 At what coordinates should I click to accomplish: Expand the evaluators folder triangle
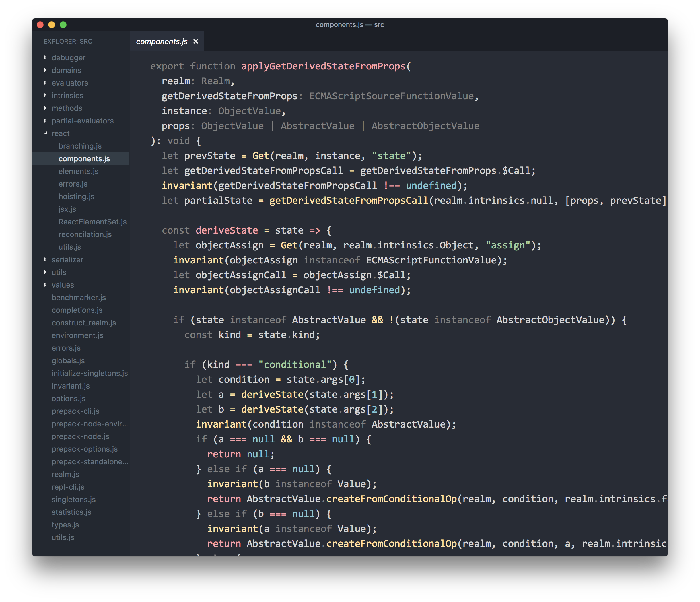coord(45,83)
